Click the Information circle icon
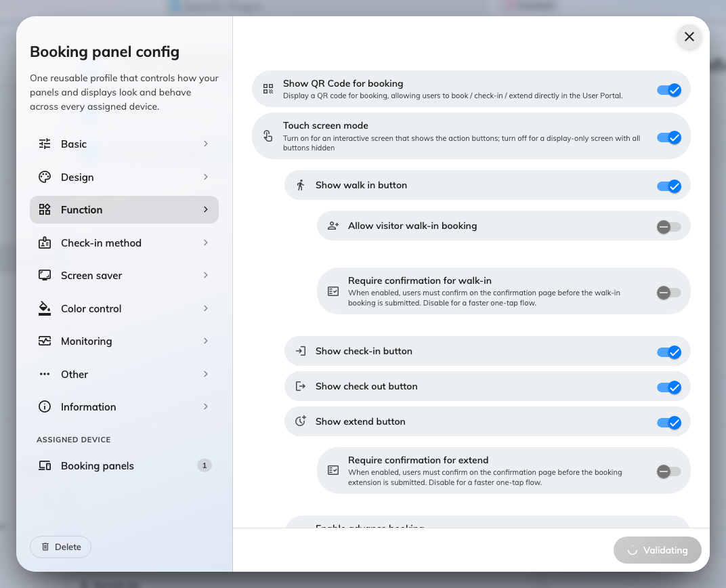Image resolution: width=726 pixels, height=588 pixels. 45,407
